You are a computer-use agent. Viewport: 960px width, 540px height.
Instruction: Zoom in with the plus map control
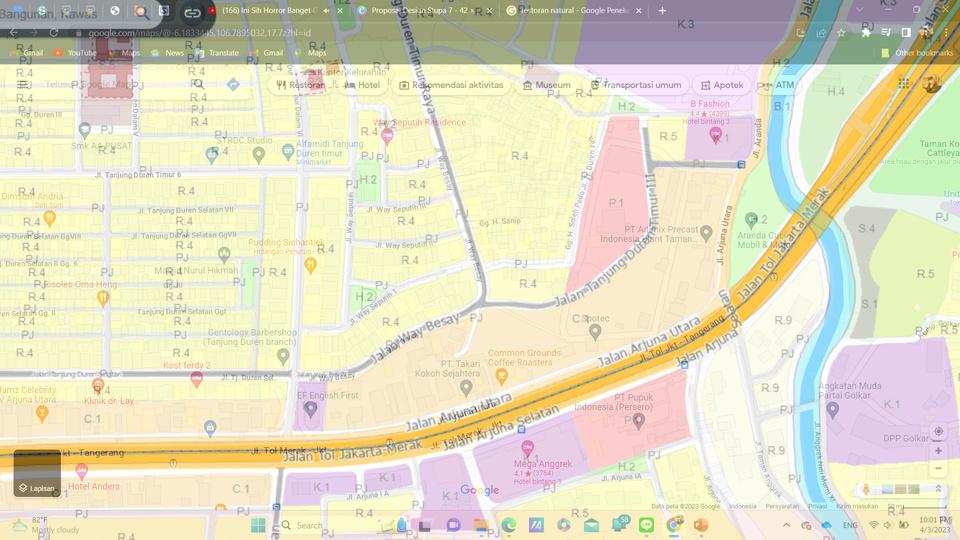tap(938, 451)
